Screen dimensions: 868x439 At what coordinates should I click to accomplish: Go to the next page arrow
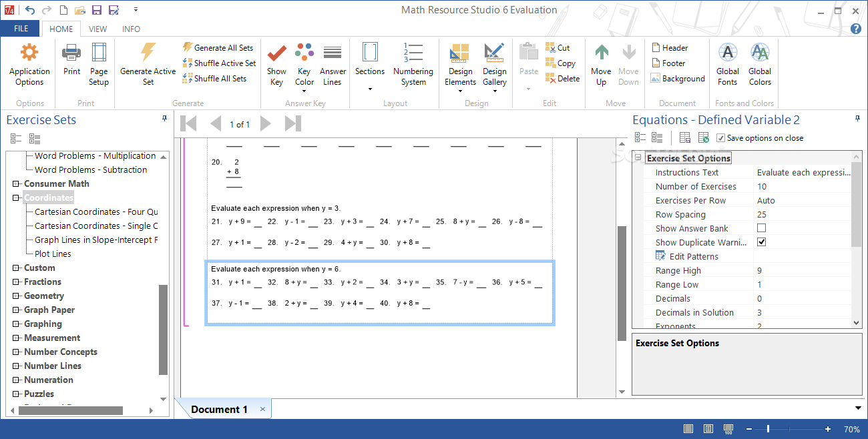click(x=266, y=123)
